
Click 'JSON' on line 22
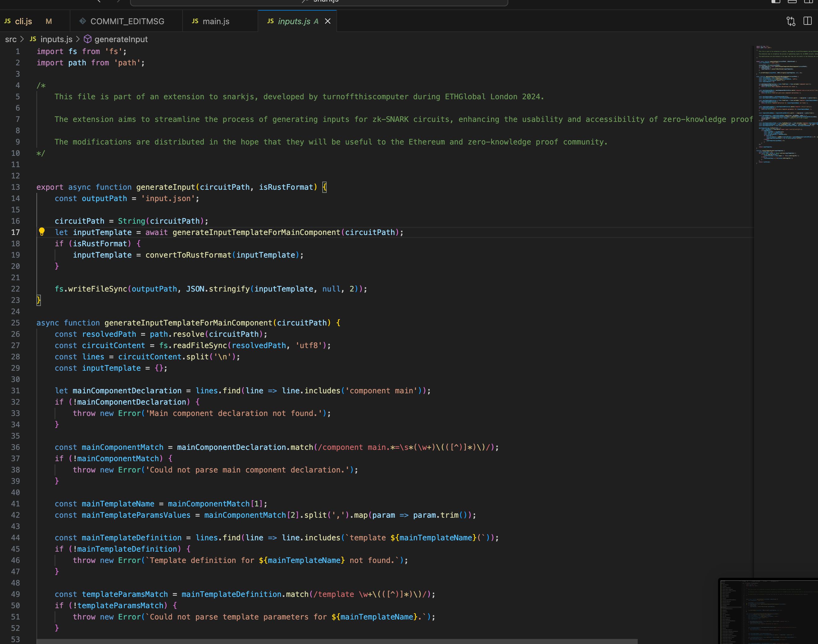pyautogui.click(x=195, y=289)
